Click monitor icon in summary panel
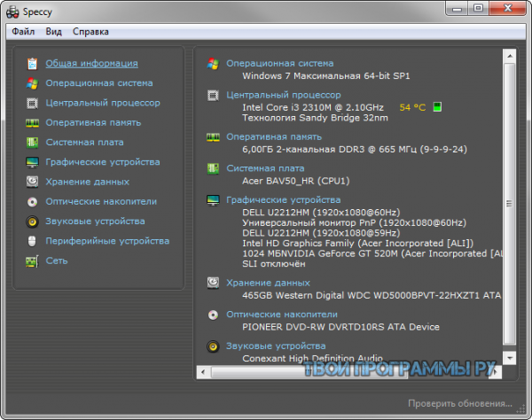This screenshot has width=532, height=420. tap(213, 200)
